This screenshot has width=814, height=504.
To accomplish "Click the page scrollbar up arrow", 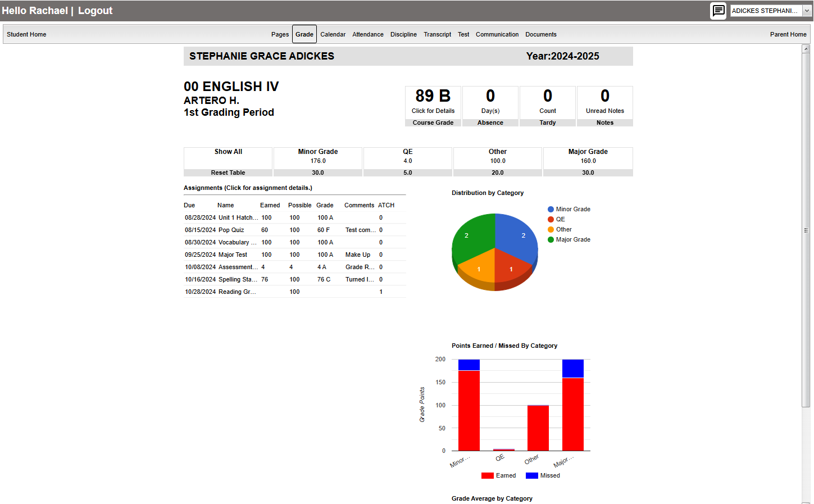I will point(806,49).
